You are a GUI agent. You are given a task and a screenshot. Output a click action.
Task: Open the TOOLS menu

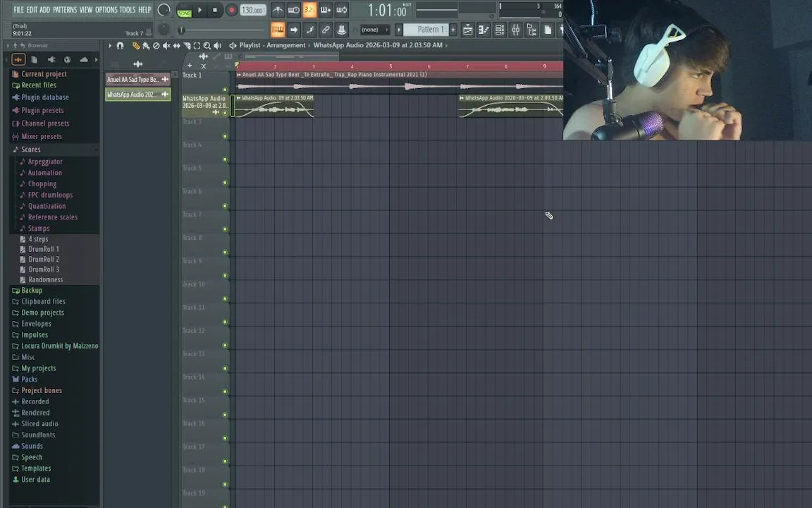coord(128,10)
